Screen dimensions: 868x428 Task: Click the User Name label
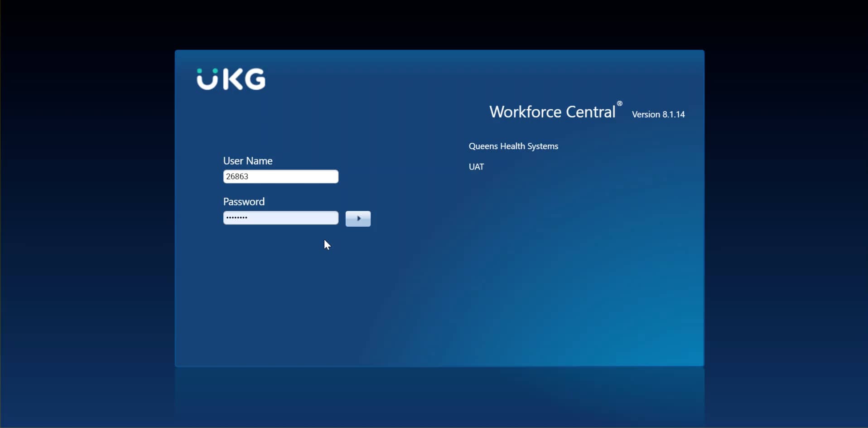coord(247,160)
